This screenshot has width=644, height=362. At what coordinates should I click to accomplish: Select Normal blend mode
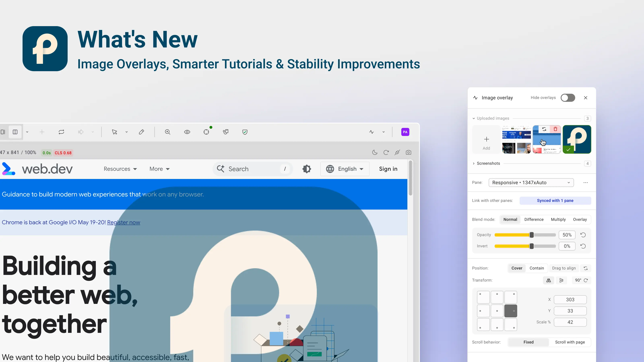click(510, 219)
